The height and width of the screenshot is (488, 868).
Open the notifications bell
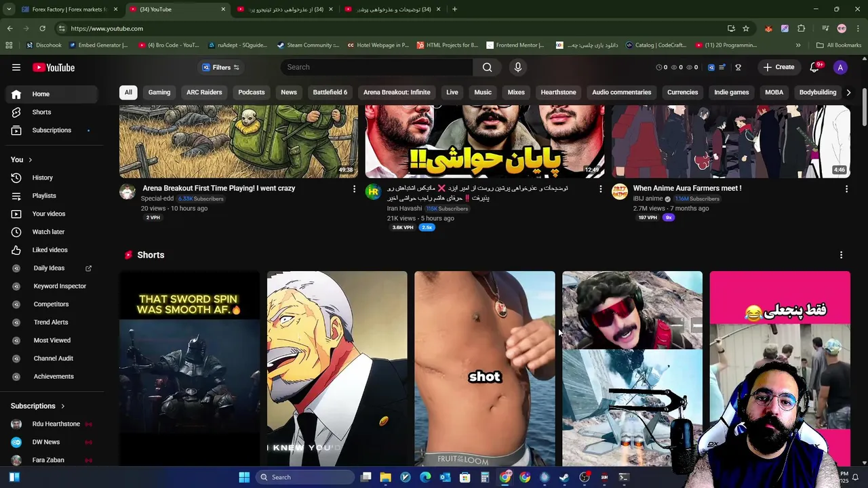coord(815,67)
